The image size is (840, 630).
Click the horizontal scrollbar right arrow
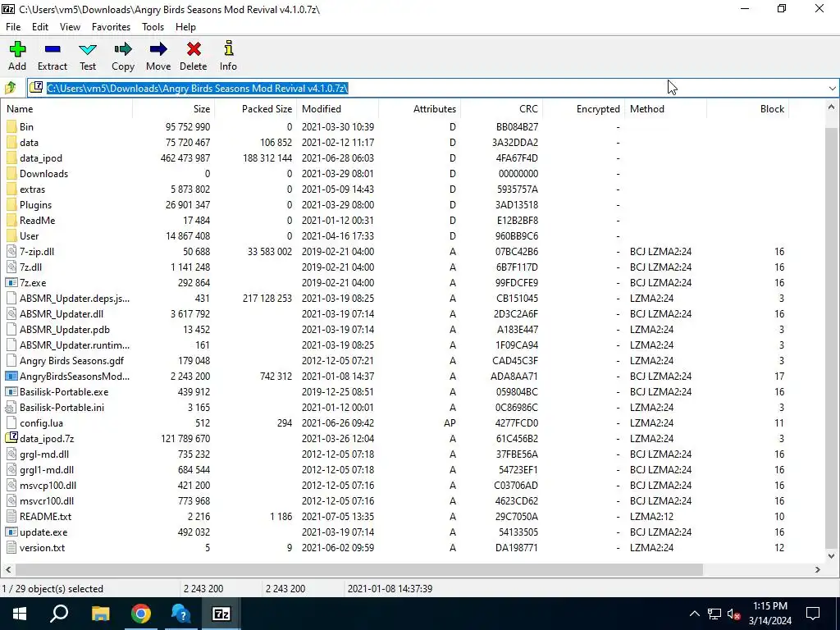coord(818,569)
